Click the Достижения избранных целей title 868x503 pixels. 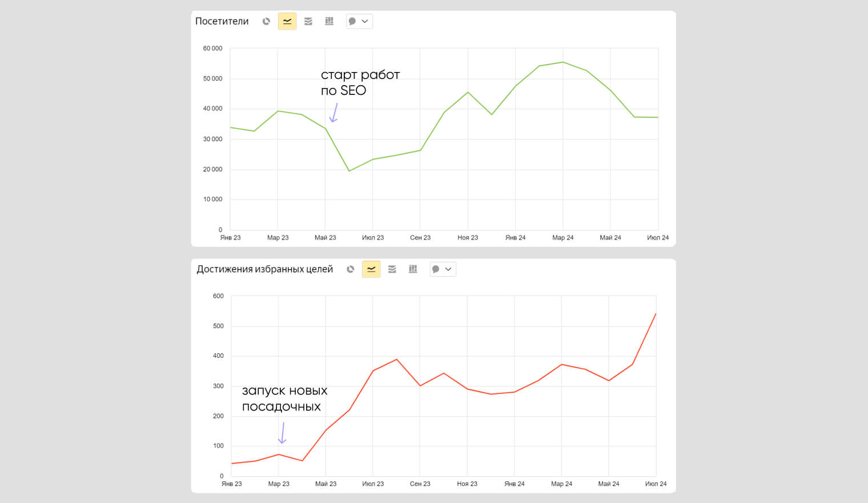click(x=264, y=269)
